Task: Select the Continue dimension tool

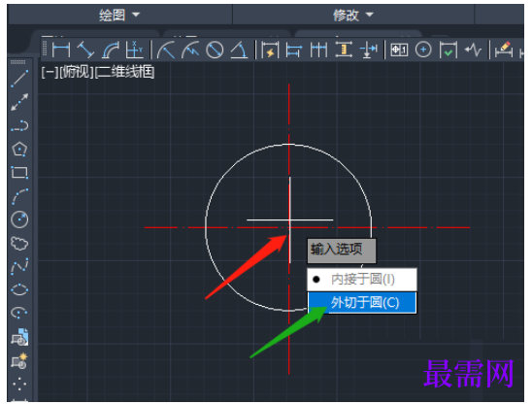Action: tap(319, 50)
